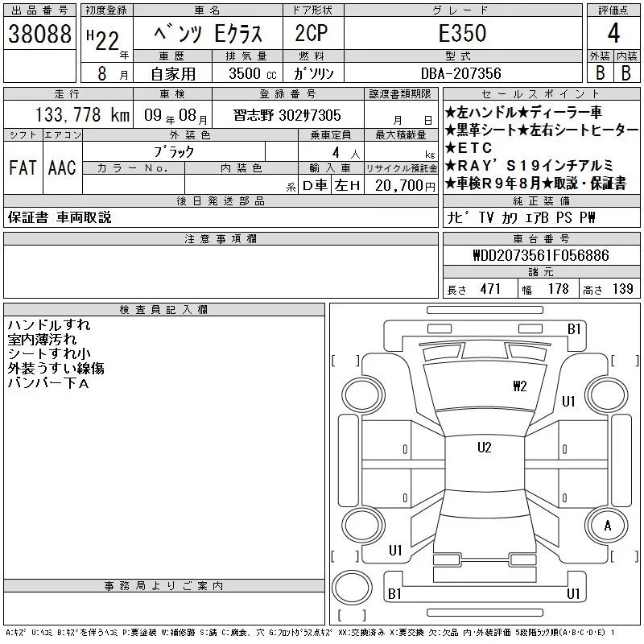
Task: Click the height value 139
Action: (622, 289)
